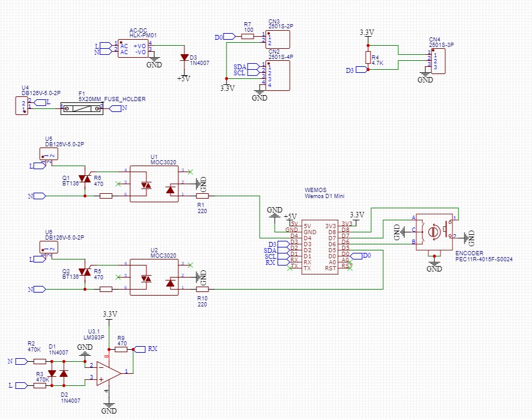Click the 'AC-DC' designator text

(139, 31)
